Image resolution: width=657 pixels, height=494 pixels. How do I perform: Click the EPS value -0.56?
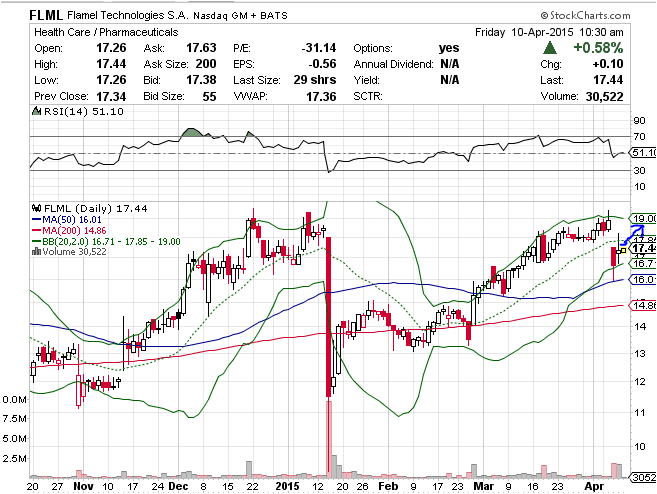[322, 64]
